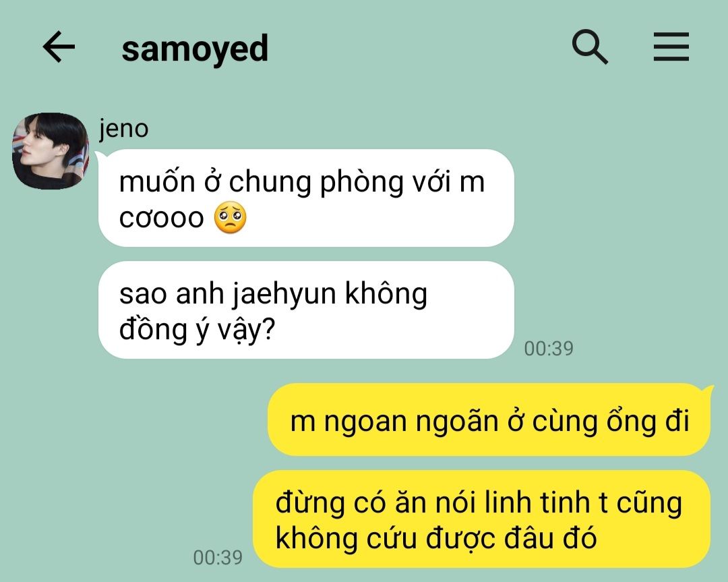The width and height of the screenshot is (728, 582).
Task: Tap the 00:39 timestamp beside jaehyun message
Action: [x=549, y=349]
